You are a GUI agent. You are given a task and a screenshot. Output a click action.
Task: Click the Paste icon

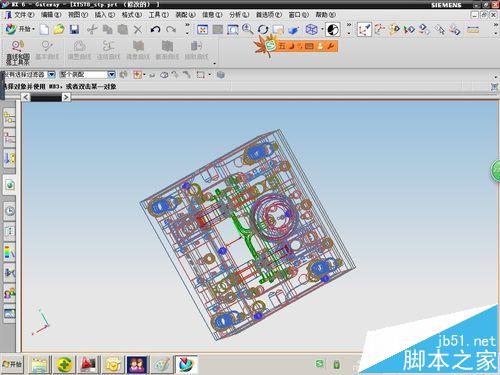pyautogui.click(x=123, y=30)
